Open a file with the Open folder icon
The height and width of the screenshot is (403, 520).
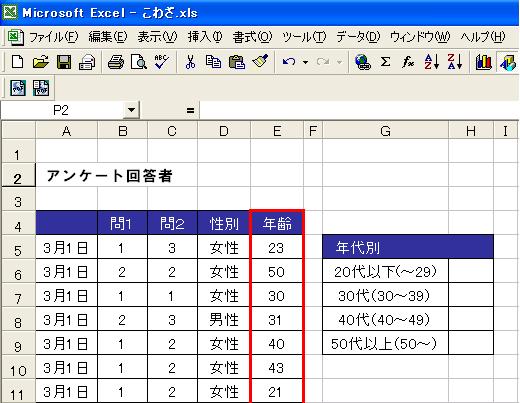point(41,62)
